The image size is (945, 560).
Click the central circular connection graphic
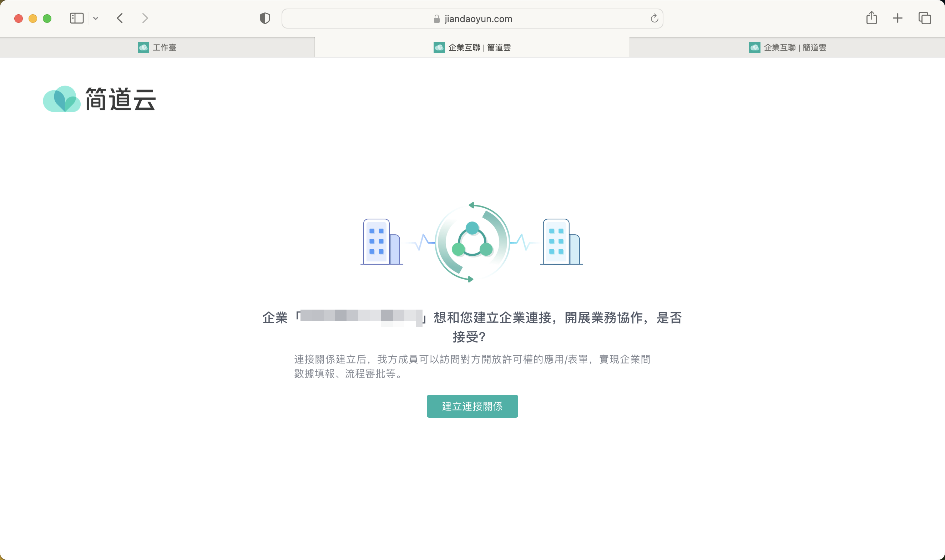(472, 242)
